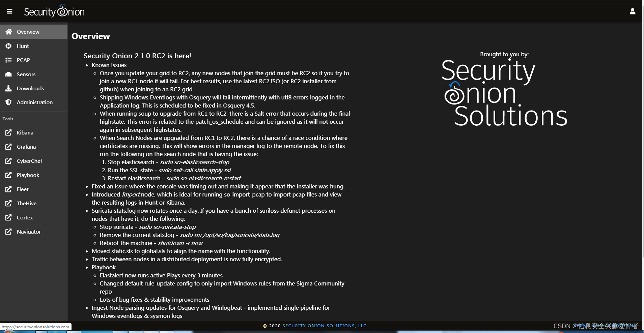The height and width of the screenshot is (333, 644).
Task: Click the Overview page title
Action: pyautogui.click(x=91, y=36)
